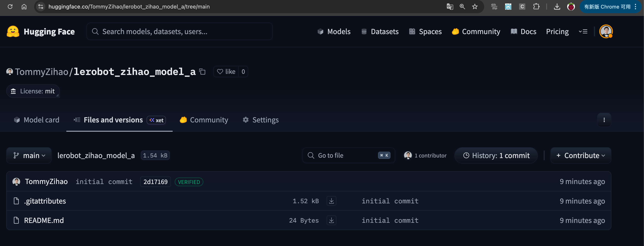Open the repository Settings tab

click(x=261, y=120)
